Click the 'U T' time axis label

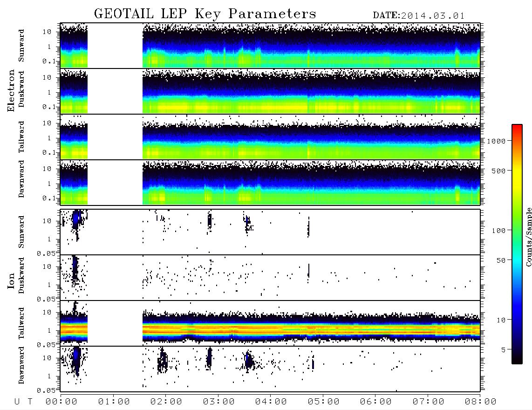coord(23,402)
